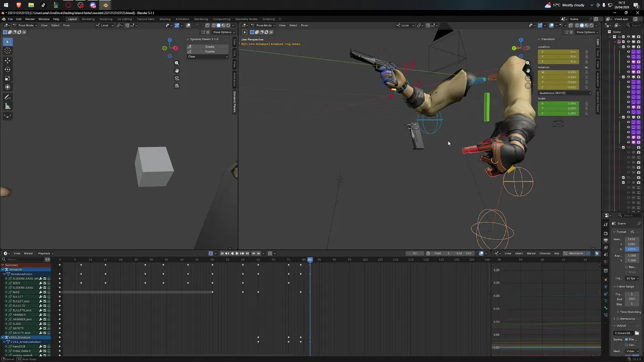
Task: Play the animation forward
Action: click(237, 253)
